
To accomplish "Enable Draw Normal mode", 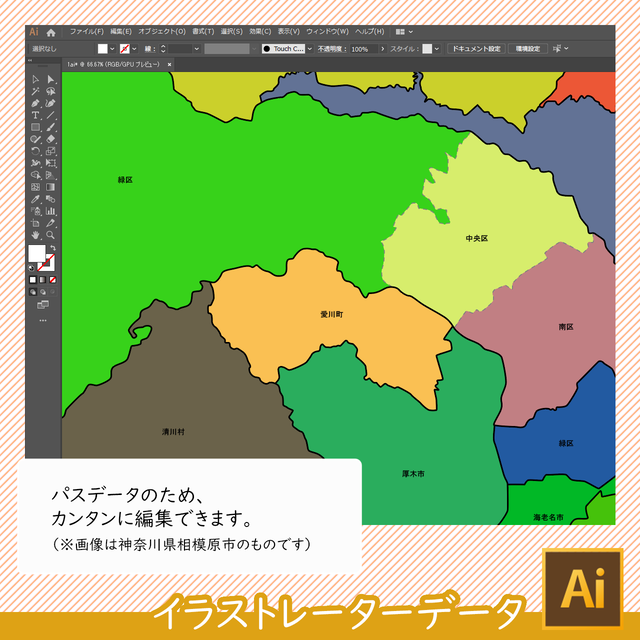I will point(33,292).
